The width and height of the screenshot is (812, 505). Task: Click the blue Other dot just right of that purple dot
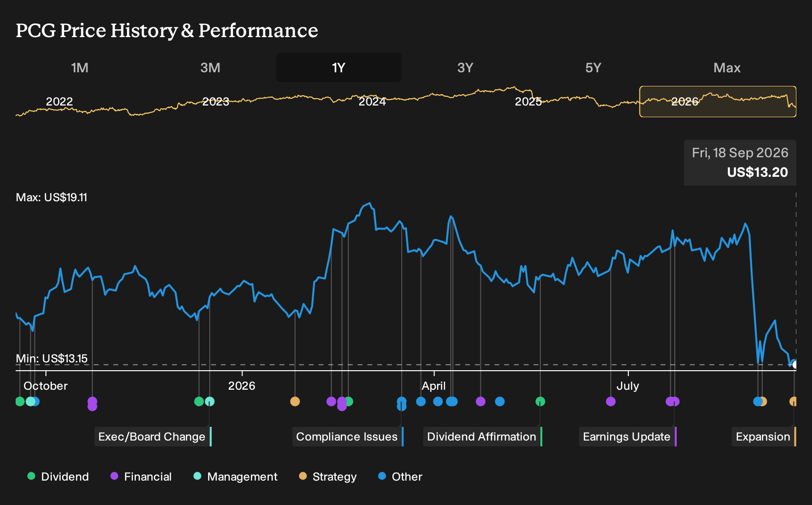(x=500, y=401)
